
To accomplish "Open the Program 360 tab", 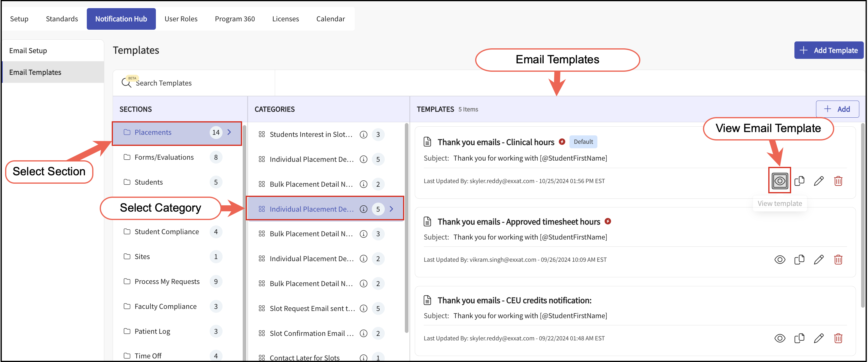I will coord(235,19).
